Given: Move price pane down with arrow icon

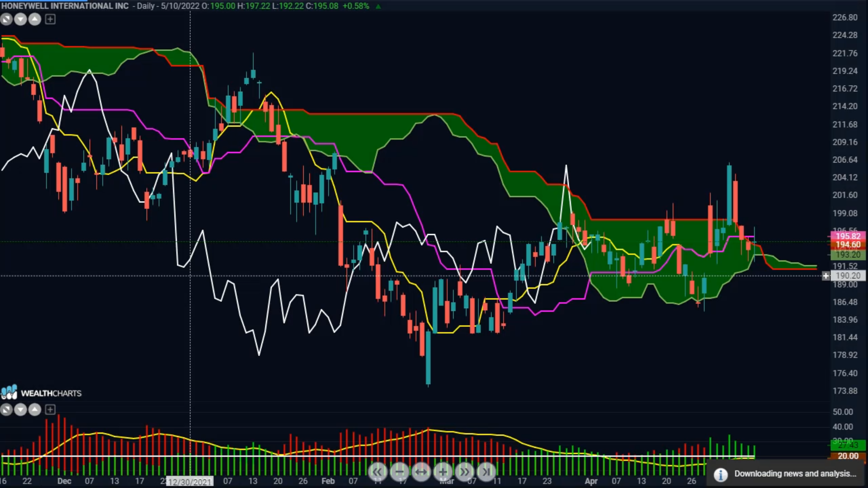Looking at the screenshot, I should point(21,19).
